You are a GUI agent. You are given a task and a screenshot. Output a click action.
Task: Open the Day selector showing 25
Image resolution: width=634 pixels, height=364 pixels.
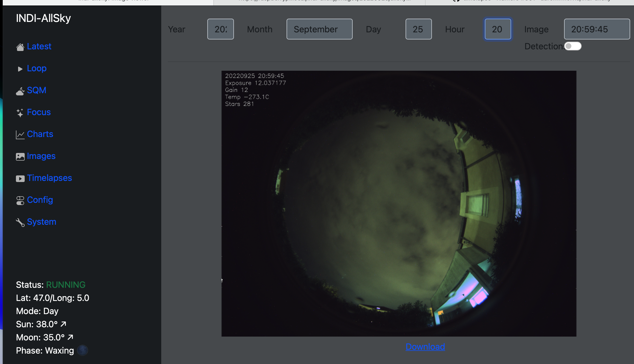418,29
